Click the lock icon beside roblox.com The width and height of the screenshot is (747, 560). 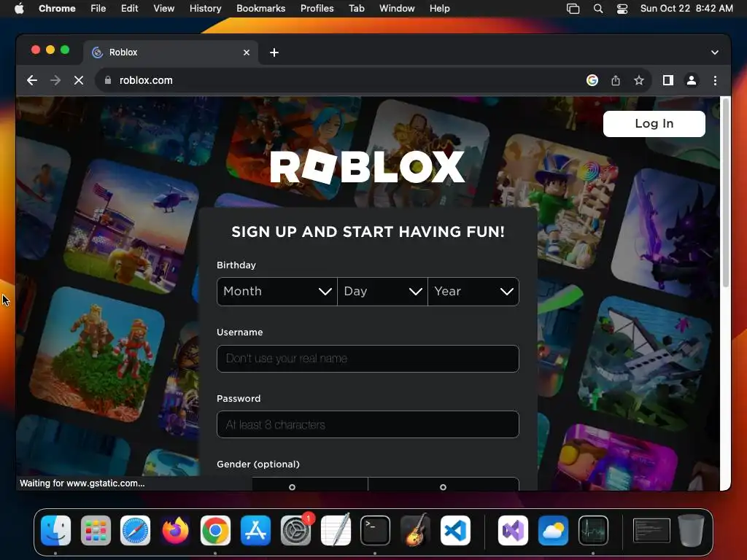coord(108,80)
